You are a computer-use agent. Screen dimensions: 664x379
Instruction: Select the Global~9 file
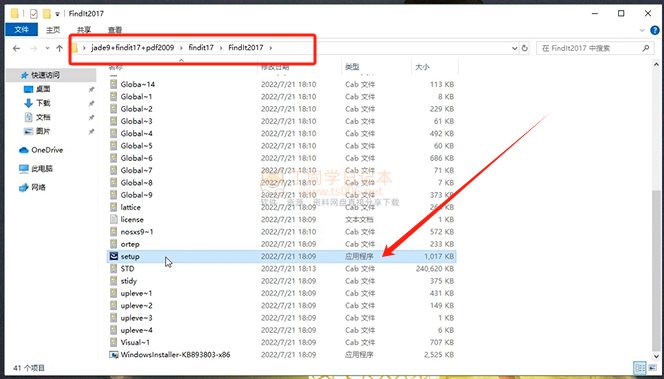136,195
